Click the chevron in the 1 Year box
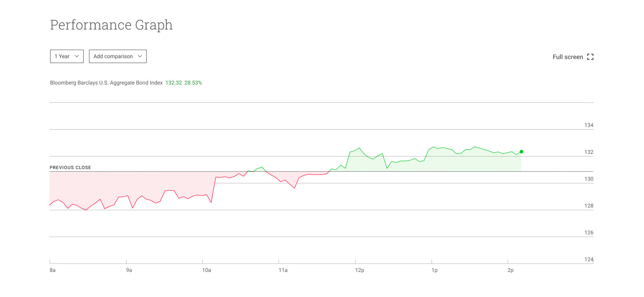Viewport: 644px width, 297px height. pyautogui.click(x=76, y=56)
